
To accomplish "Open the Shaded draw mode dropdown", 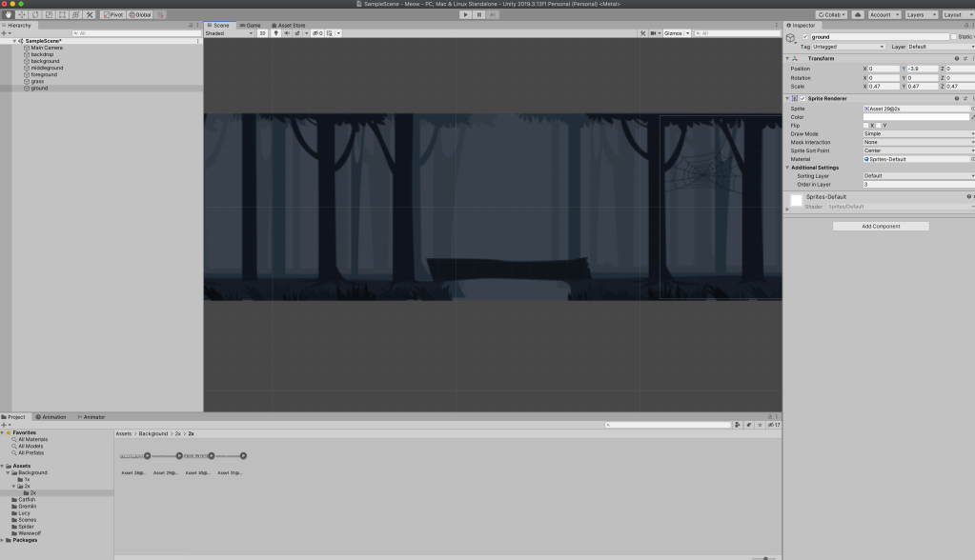I will (x=229, y=33).
